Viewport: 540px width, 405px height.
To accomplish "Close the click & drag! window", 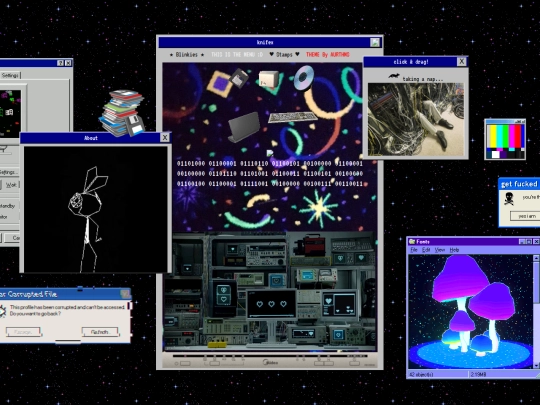I will point(461,62).
